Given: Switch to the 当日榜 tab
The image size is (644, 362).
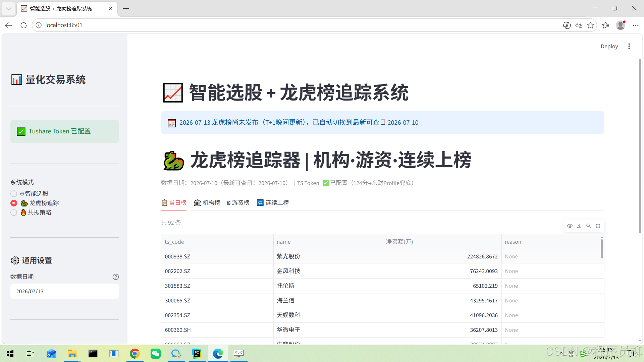Looking at the screenshot, I should (174, 203).
